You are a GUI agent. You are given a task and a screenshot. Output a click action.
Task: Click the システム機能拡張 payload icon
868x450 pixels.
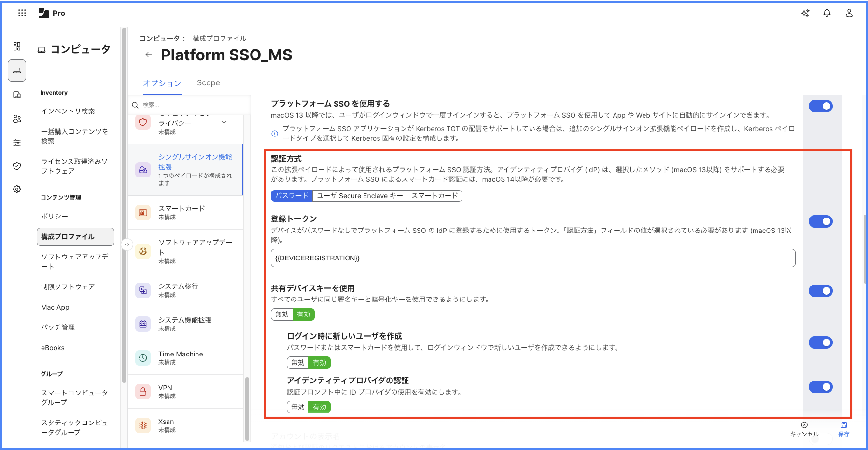[x=143, y=324]
